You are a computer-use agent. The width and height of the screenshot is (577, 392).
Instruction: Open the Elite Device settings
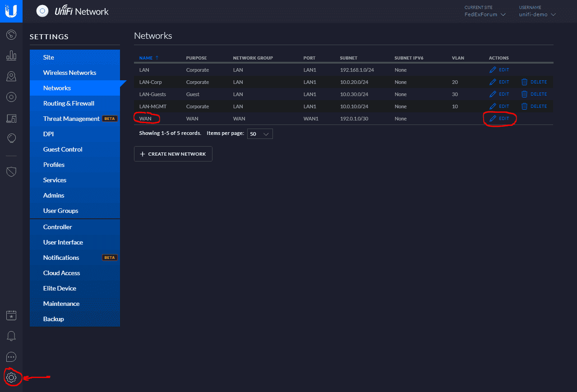point(75,288)
